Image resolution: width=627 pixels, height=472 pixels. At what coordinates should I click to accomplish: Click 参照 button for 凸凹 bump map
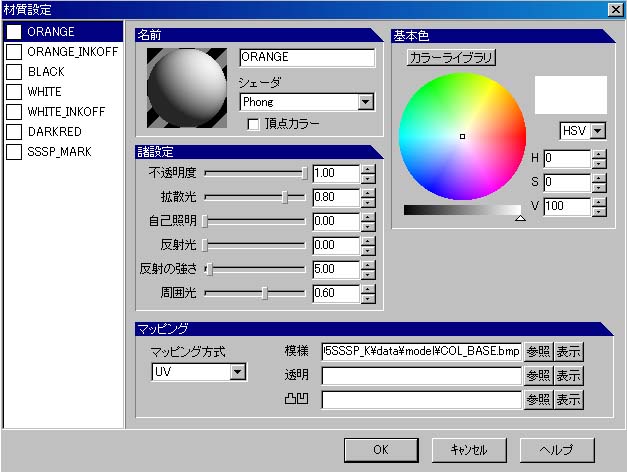tap(538, 399)
